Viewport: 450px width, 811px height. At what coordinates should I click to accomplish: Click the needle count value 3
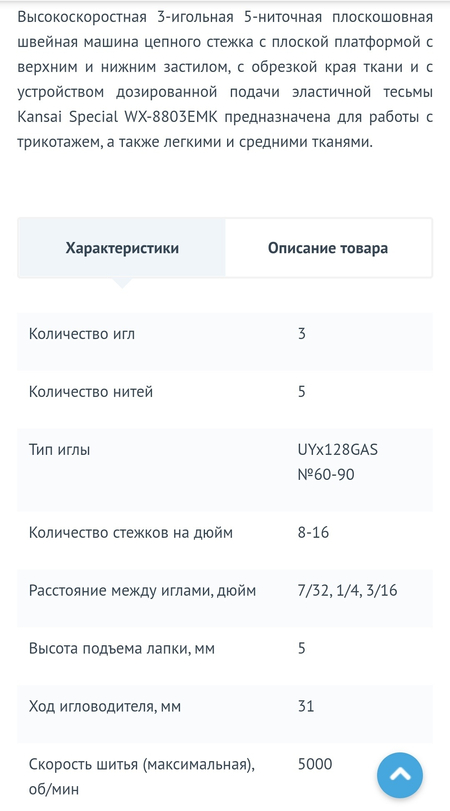coord(302,334)
